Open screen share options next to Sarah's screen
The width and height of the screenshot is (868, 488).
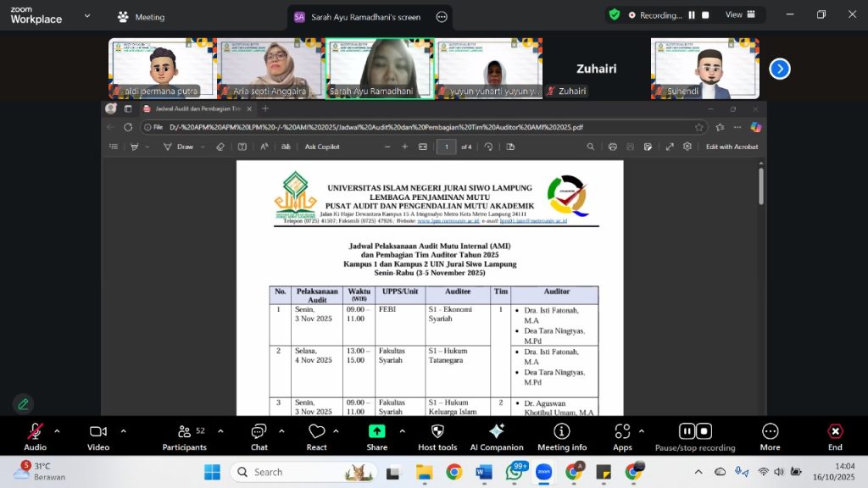441,17
